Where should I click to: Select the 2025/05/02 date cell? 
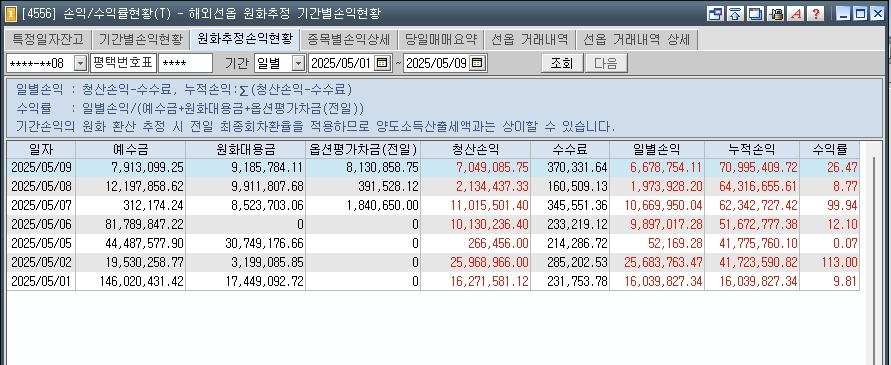pyautogui.click(x=41, y=262)
